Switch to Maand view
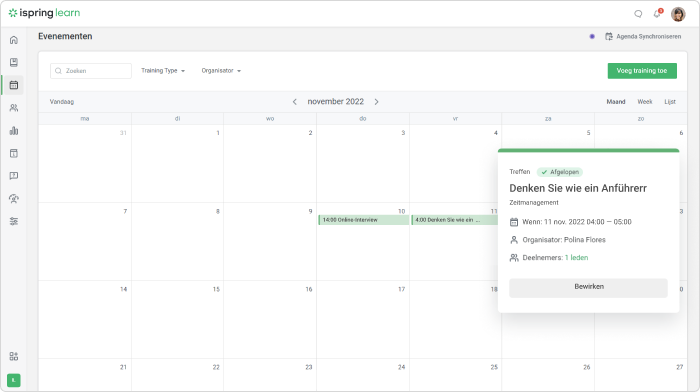This screenshot has width=700, height=392. [616, 102]
